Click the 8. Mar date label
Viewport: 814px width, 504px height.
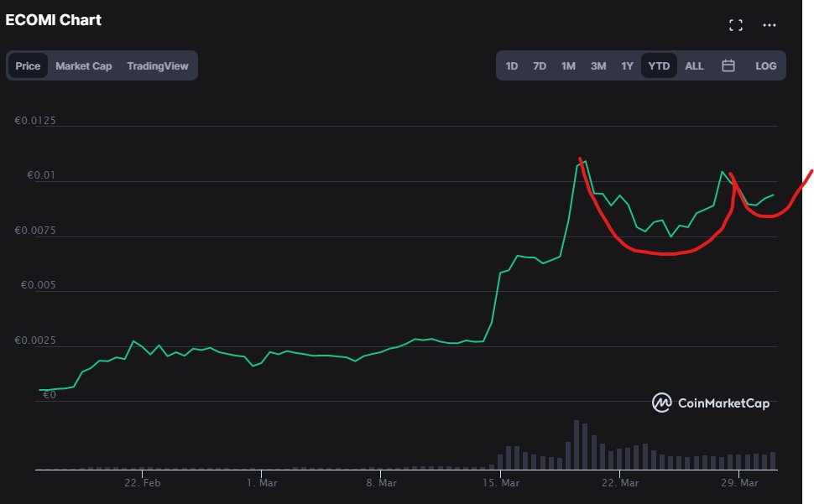[381, 483]
